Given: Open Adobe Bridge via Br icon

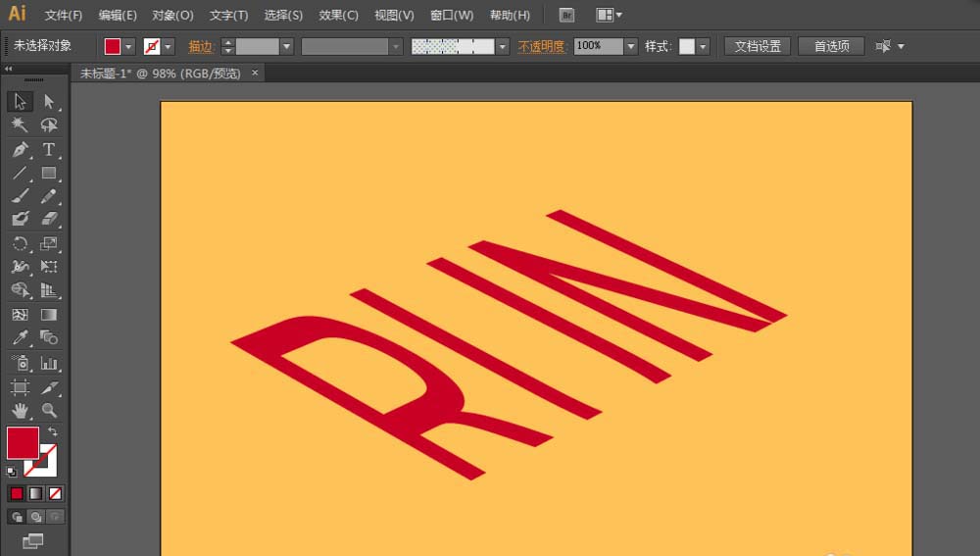Looking at the screenshot, I should (566, 15).
